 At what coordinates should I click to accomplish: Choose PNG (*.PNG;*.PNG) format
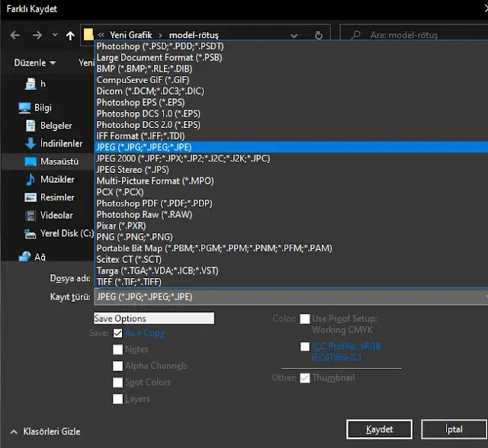point(291,237)
